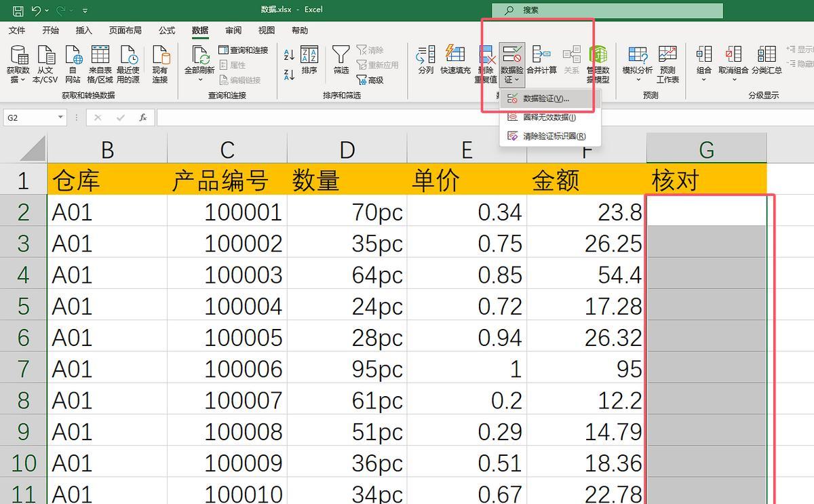Open the 排序 (Sort) dialog icon
Viewport: 814px width, 504px height.
[309, 60]
